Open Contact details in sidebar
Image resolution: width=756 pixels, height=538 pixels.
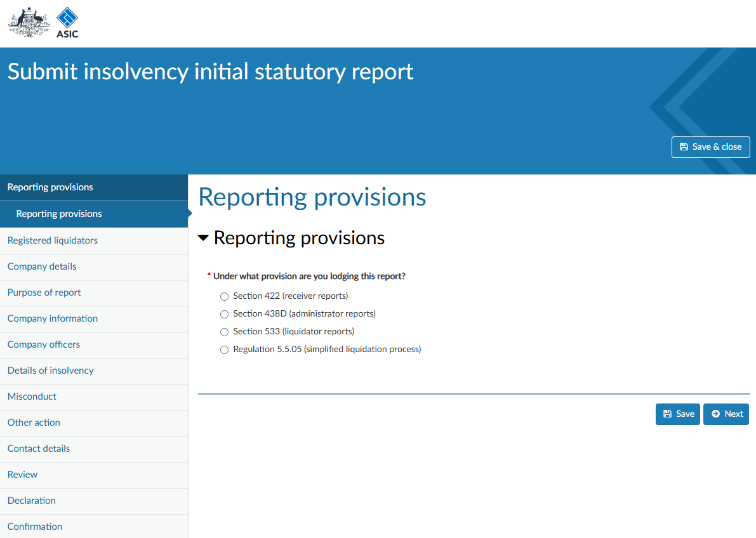pos(94,449)
